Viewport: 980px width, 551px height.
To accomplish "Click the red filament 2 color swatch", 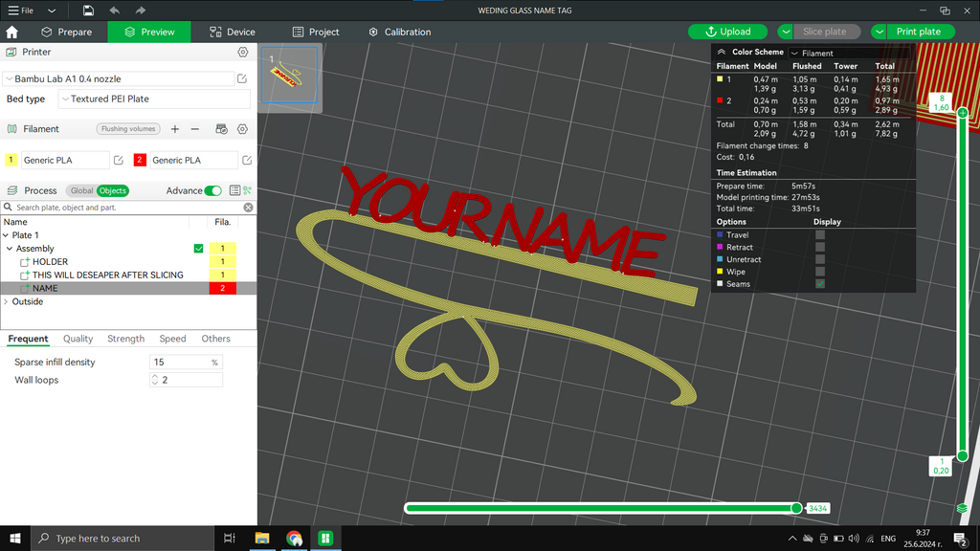I will pos(140,160).
